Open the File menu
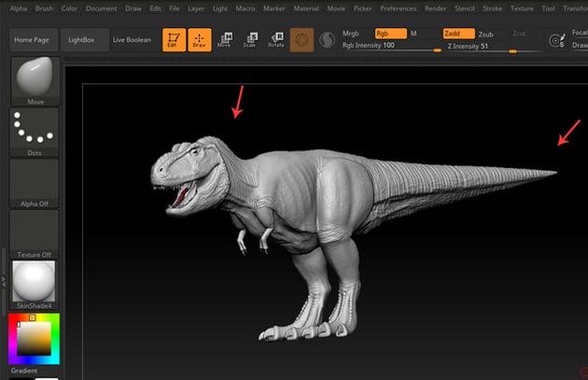This screenshot has width=588, height=380. coord(175,8)
